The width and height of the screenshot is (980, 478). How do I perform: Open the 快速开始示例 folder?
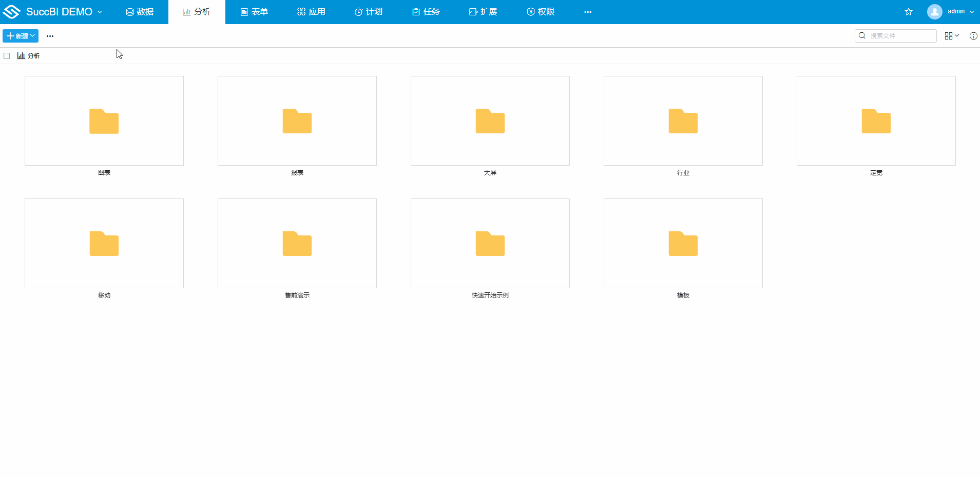point(490,244)
